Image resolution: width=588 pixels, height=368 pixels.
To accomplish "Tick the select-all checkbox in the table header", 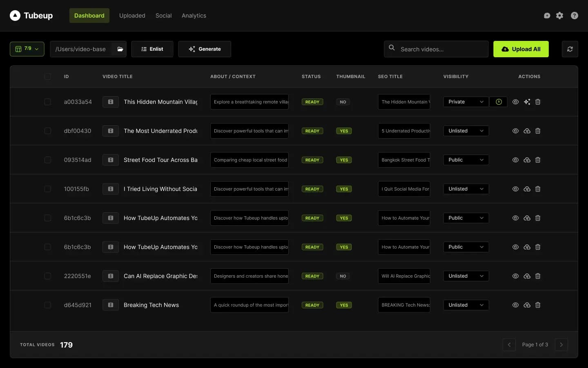I will [48, 76].
